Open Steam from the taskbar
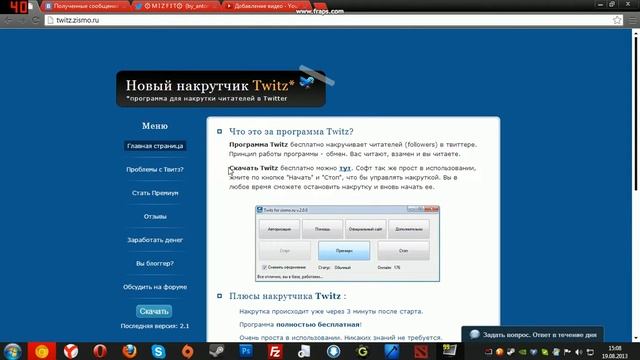Screen dimensions: 640x360 coord(216,351)
